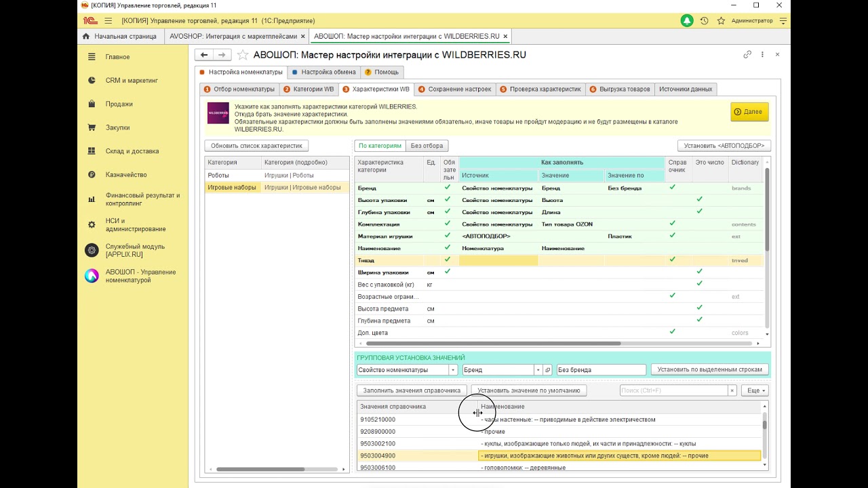Click Установить <АВТОПОДБОР> button
The image size is (868, 488).
[x=724, y=146]
